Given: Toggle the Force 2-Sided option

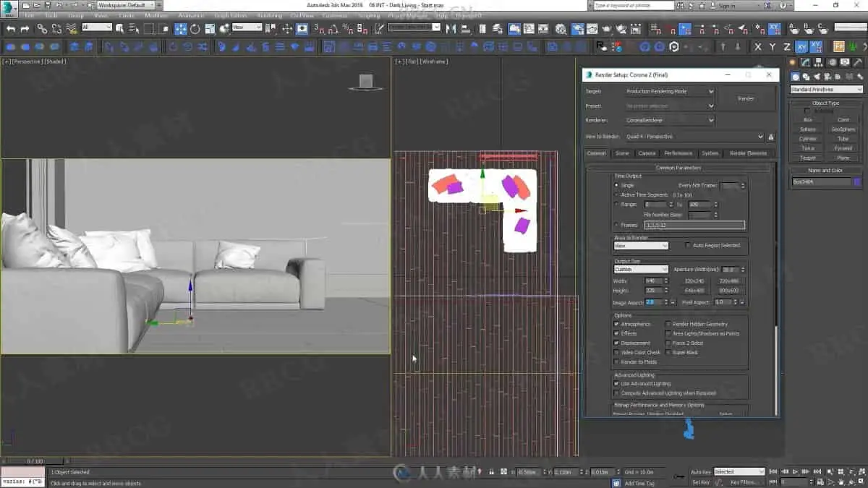Looking at the screenshot, I should pyautogui.click(x=668, y=343).
